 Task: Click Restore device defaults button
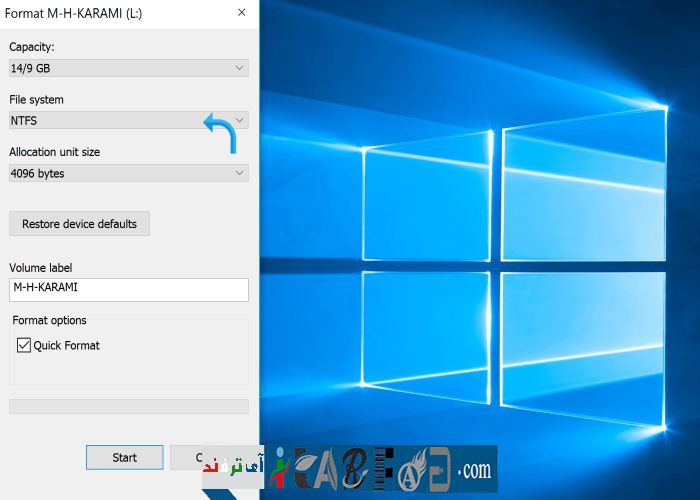tap(79, 224)
